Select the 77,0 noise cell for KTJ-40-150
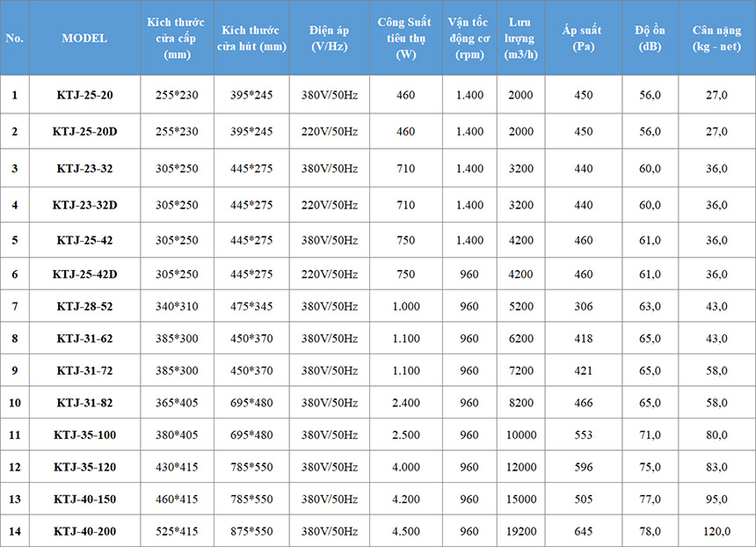This screenshot has height=547, width=756. click(x=650, y=499)
